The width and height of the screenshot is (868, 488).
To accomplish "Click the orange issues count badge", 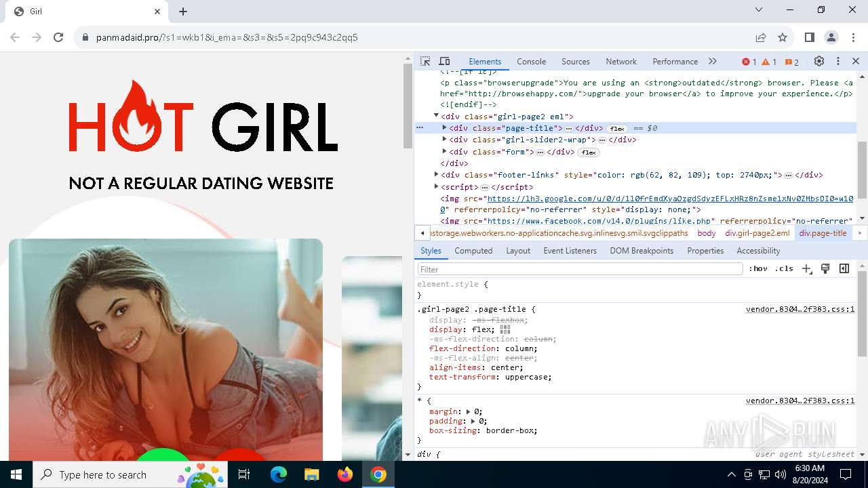I will click(792, 62).
